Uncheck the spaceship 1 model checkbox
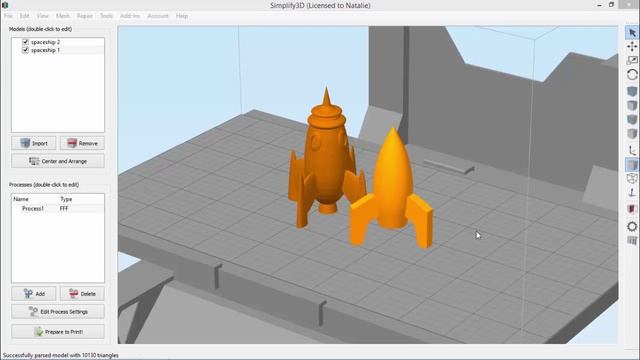Screen dimensions: 640x360 25,50
